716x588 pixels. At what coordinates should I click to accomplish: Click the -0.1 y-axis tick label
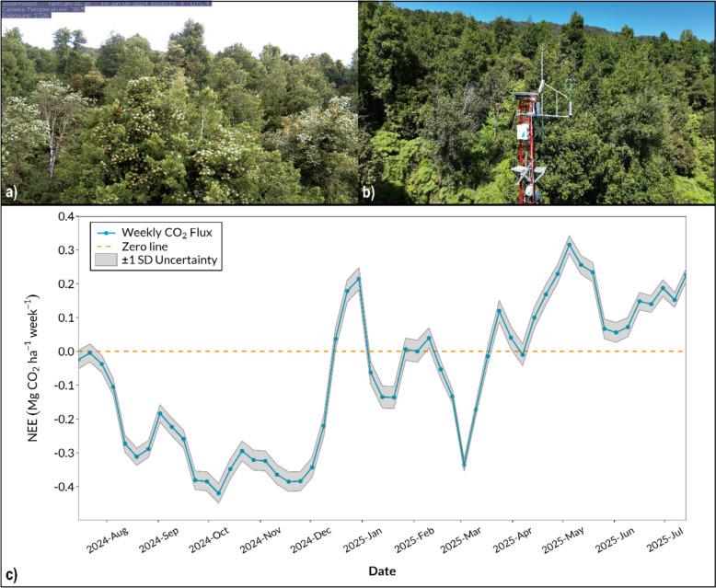(63, 386)
